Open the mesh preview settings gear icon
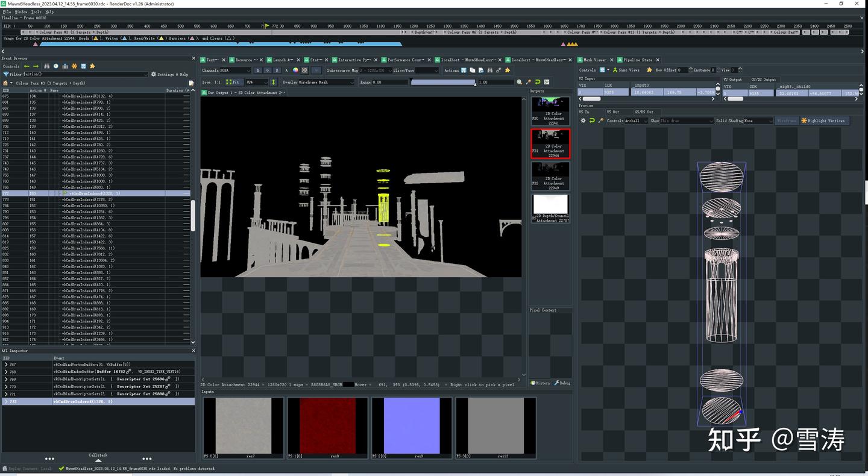 pyautogui.click(x=582, y=121)
